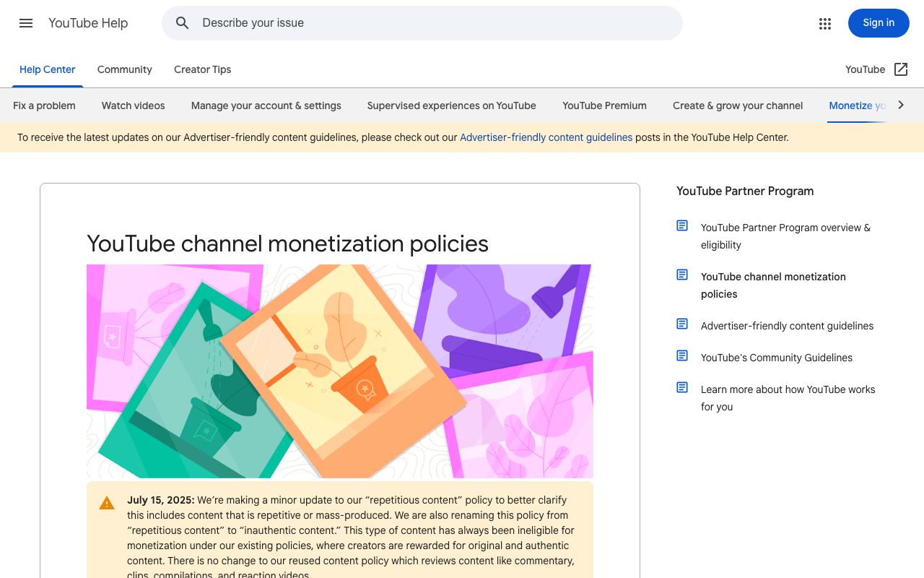Select the Watch videos topic

134,105
